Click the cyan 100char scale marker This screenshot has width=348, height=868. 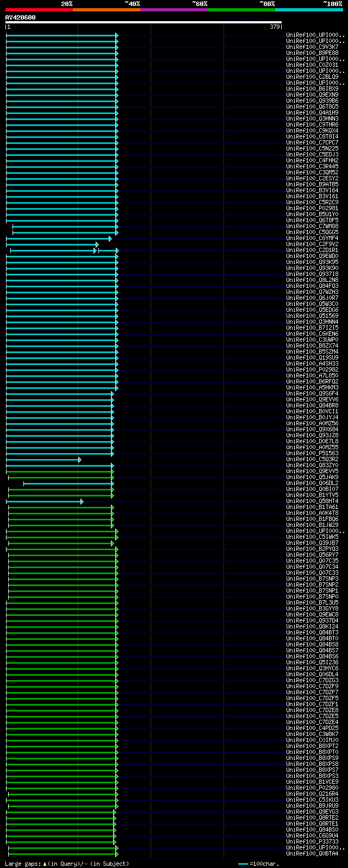pyautogui.click(x=243, y=864)
